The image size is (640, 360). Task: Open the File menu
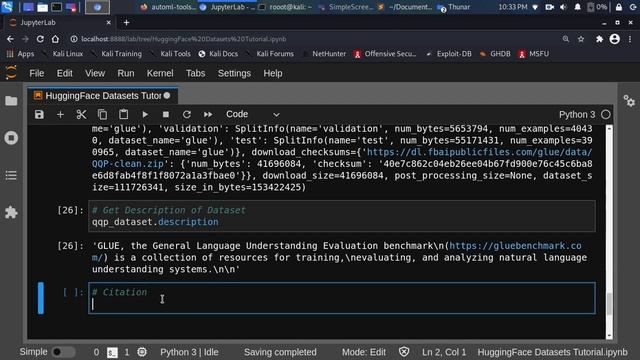coord(36,73)
